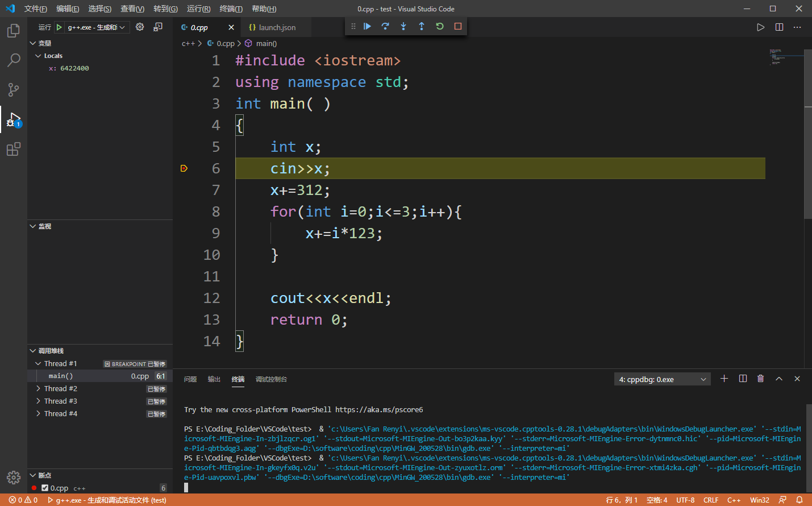Select main() stack frame

coord(100,376)
